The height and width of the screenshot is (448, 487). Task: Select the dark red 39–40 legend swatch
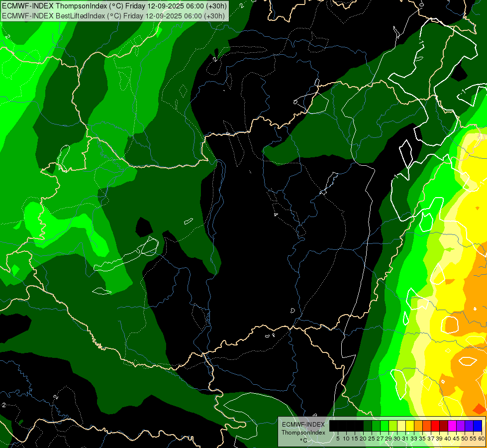tap(444, 426)
